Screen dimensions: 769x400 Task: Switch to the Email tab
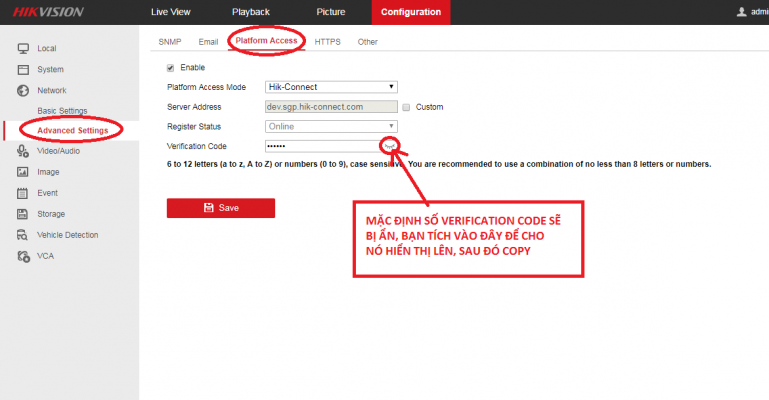[x=208, y=42]
